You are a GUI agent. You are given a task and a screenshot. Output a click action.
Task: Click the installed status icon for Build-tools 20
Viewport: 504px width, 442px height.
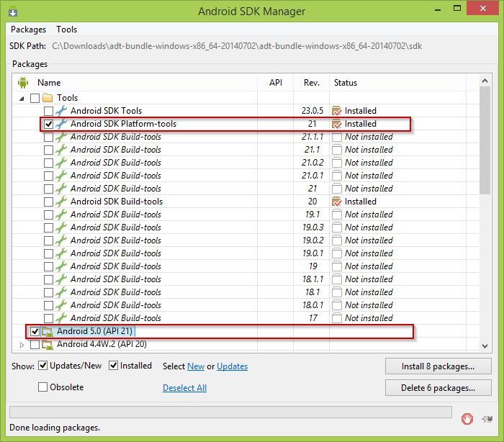pos(336,202)
